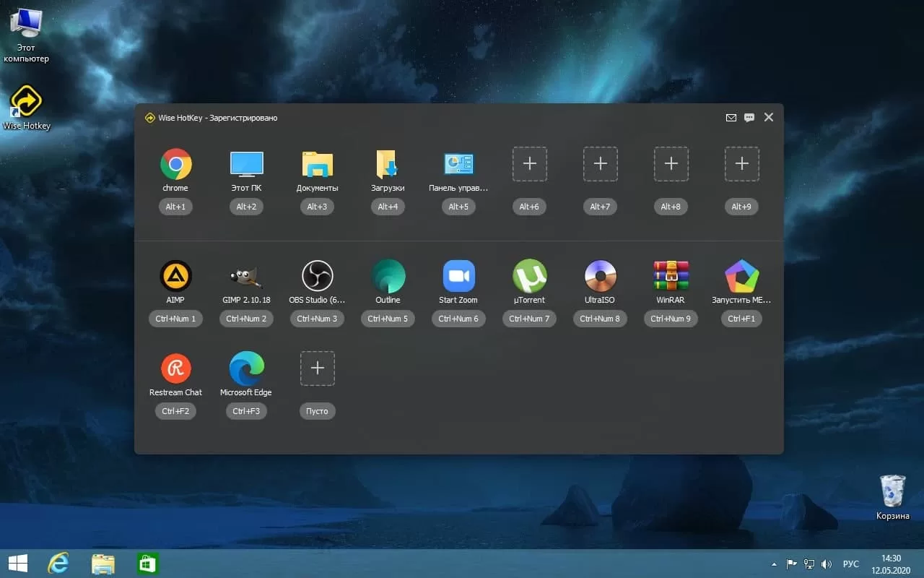Launch the UltraISO disc icon

coord(600,276)
